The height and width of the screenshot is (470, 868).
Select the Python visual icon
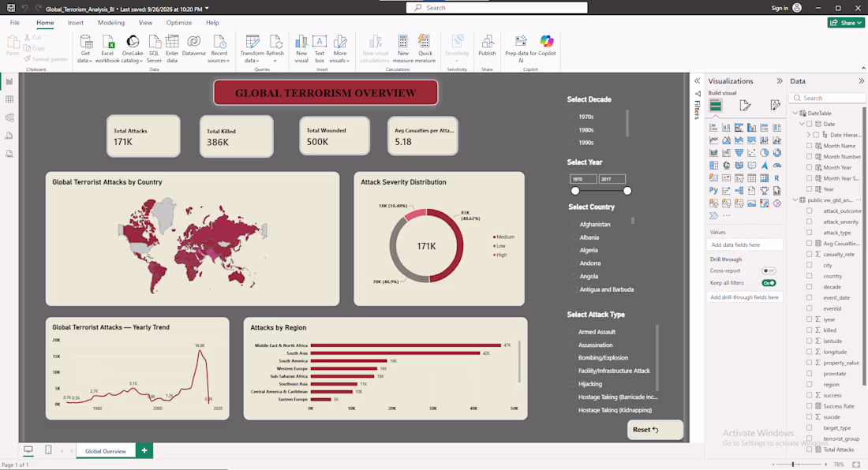point(713,190)
